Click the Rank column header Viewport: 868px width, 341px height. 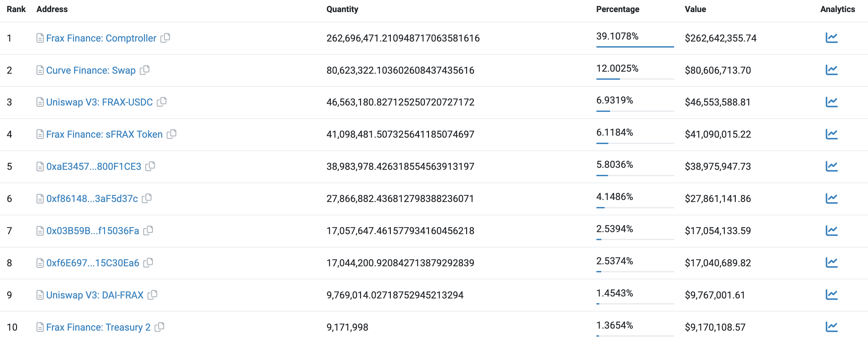[16, 9]
